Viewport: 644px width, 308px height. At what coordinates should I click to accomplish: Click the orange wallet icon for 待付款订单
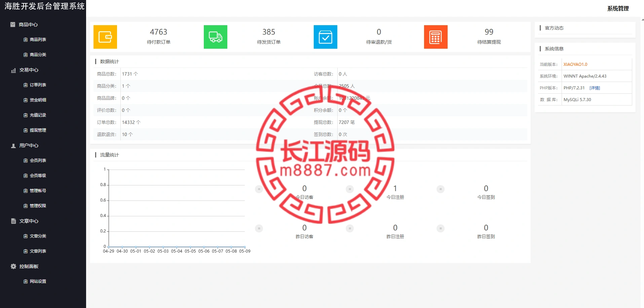pyautogui.click(x=105, y=37)
